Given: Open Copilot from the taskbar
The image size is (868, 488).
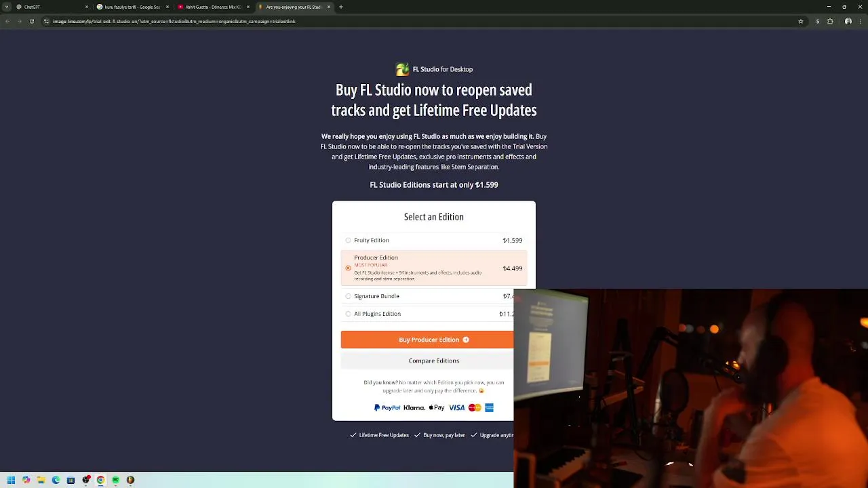Looking at the screenshot, I should (x=26, y=480).
